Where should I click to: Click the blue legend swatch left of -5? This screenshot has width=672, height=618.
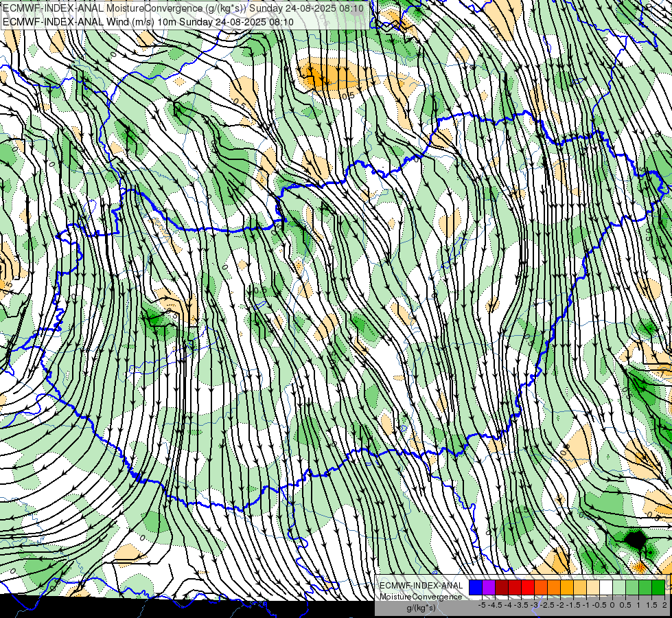click(476, 587)
